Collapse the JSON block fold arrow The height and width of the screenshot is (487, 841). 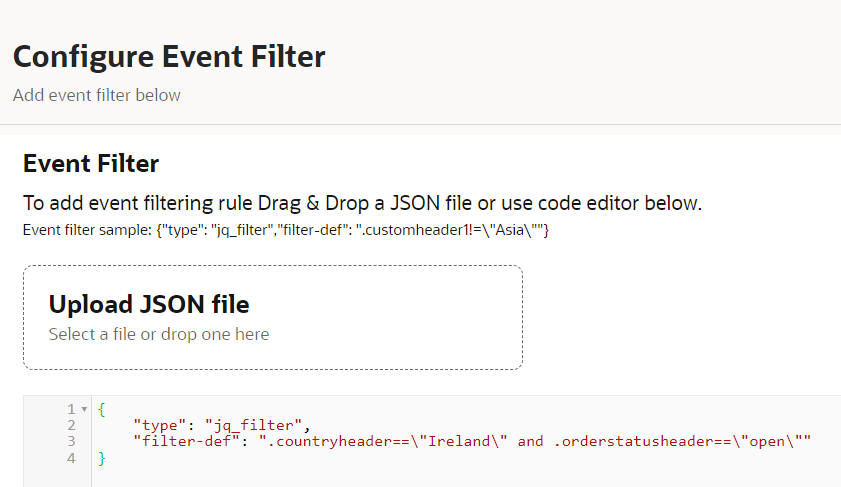pyautogui.click(x=82, y=410)
